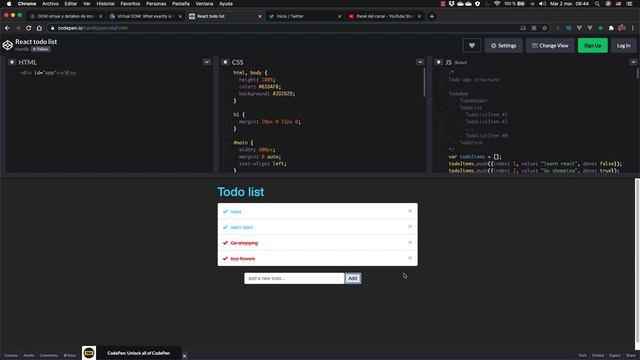This screenshot has height=360, width=640.
Task: Close the 'React todo list' browser tab
Action: coord(260,16)
